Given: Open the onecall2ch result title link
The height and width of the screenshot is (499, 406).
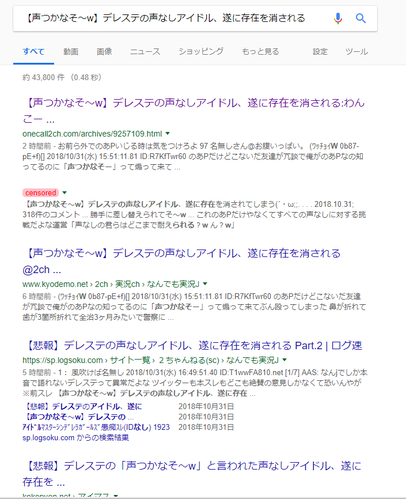Looking at the screenshot, I should 193,111.
